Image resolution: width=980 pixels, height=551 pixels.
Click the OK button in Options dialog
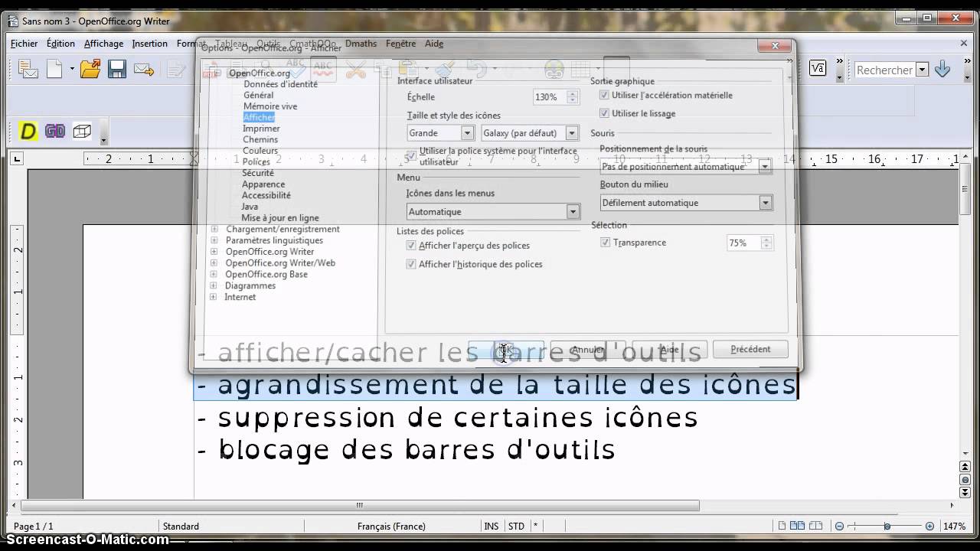point(506,350)
